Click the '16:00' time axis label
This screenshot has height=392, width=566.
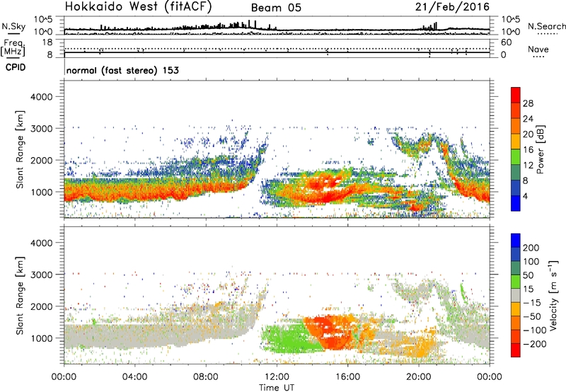[347, 377]
